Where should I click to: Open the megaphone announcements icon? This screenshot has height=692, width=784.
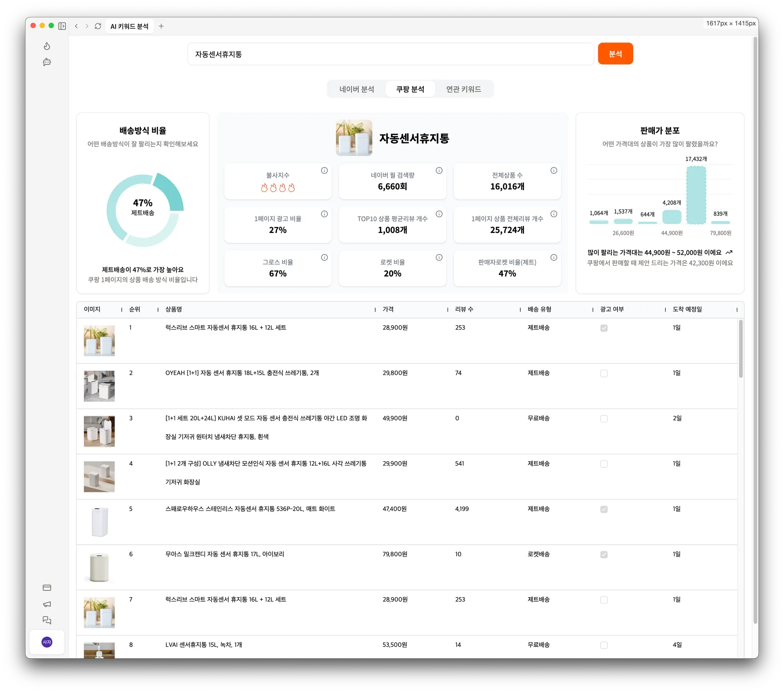pos(47,604)
